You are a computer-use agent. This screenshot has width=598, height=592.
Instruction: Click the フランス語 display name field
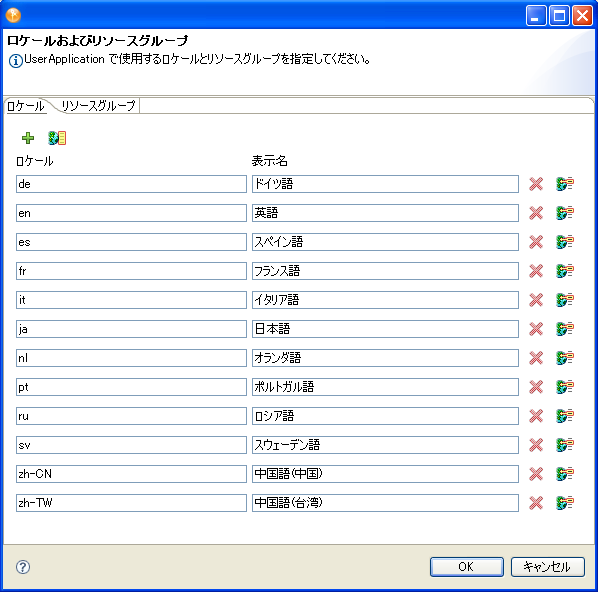(385, 271)
